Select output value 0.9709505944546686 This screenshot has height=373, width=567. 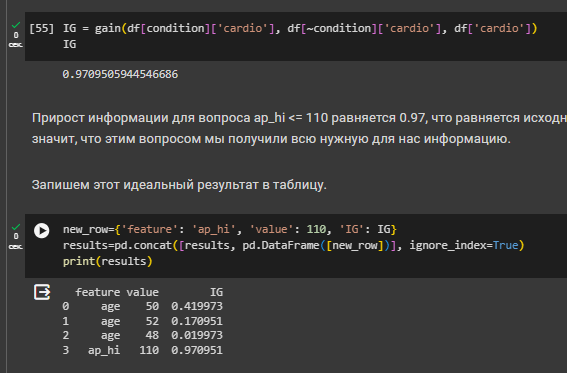click(x=120, y=74)
